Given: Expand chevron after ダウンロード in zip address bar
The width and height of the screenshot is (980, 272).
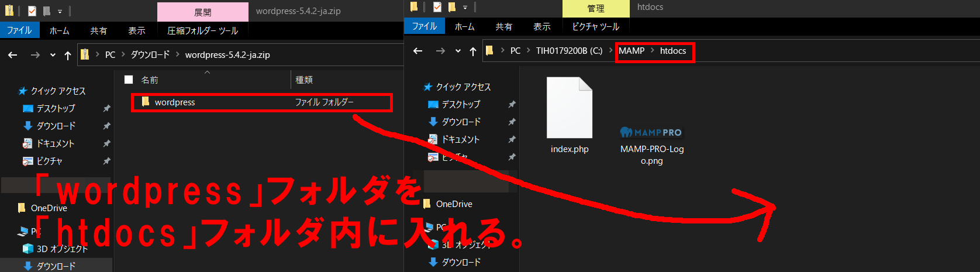Looking at the screenshot, I should point(178,55).
